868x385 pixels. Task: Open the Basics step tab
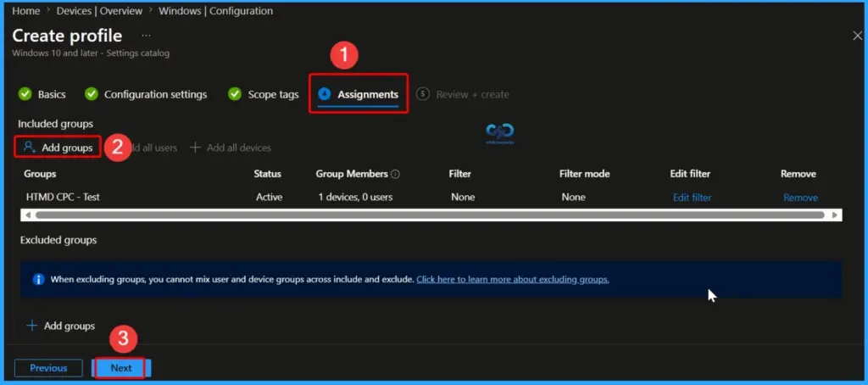click(42, 95)
